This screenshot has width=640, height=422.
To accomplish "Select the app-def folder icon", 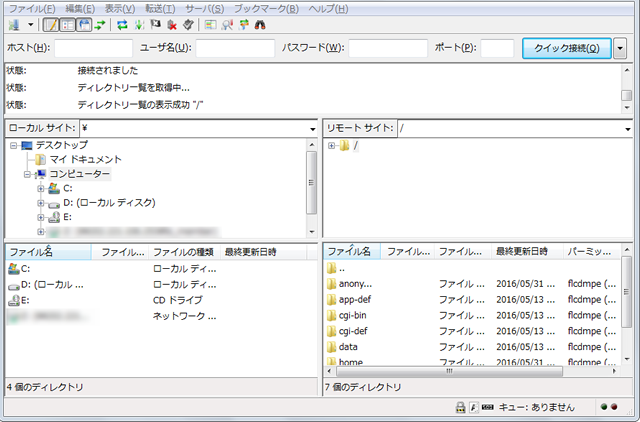I will click(331, 300).
